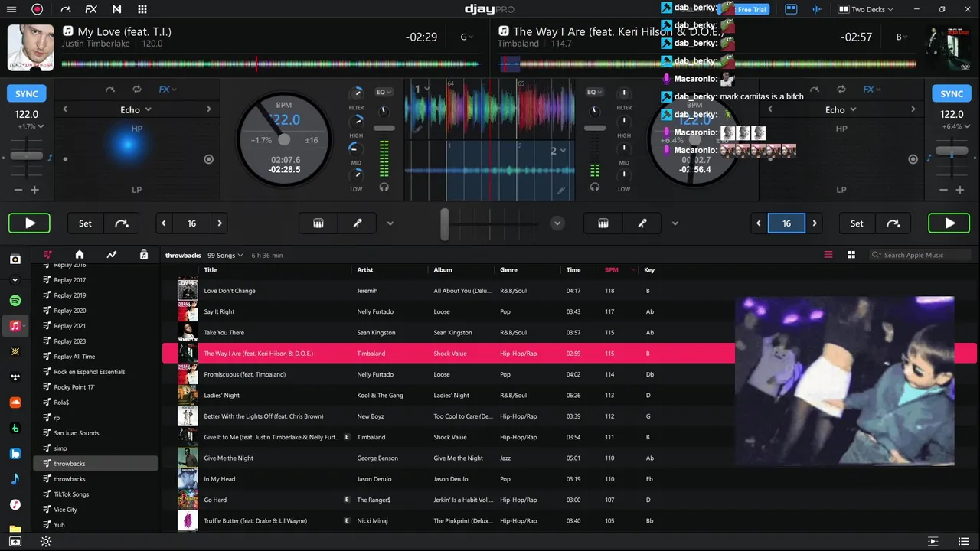
Task: Sort by the BPM column header
Action: 611,269
